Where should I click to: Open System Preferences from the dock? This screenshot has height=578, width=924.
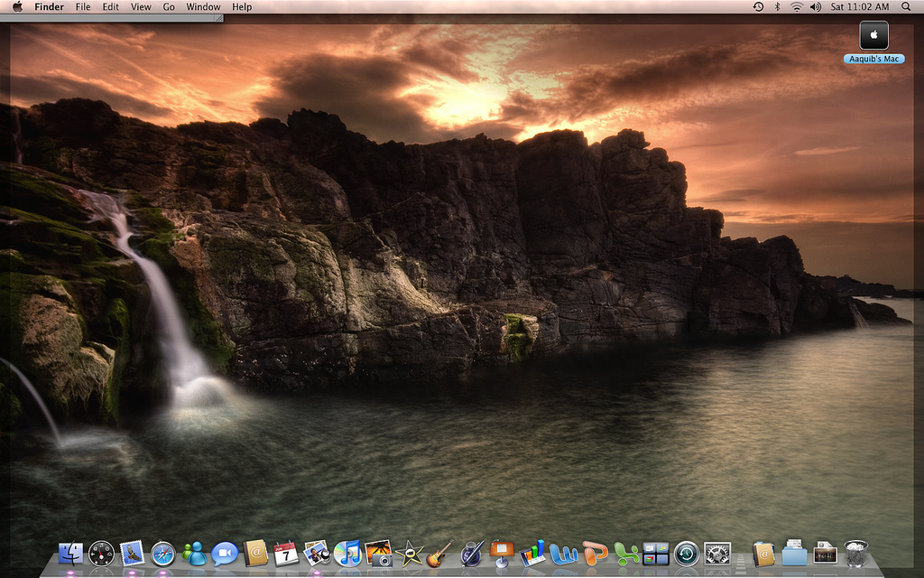717,553
